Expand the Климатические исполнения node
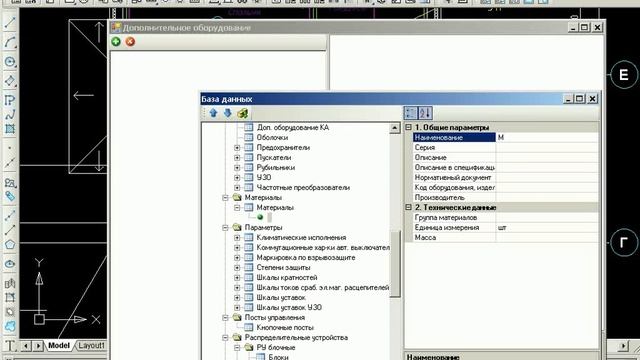This screenshot has width=640, height=360. (x=237, y=238)
